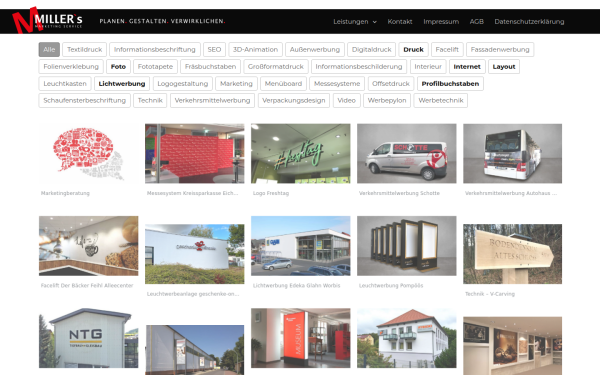
Task: Filter by Facelift
Action: coord(447,49)
